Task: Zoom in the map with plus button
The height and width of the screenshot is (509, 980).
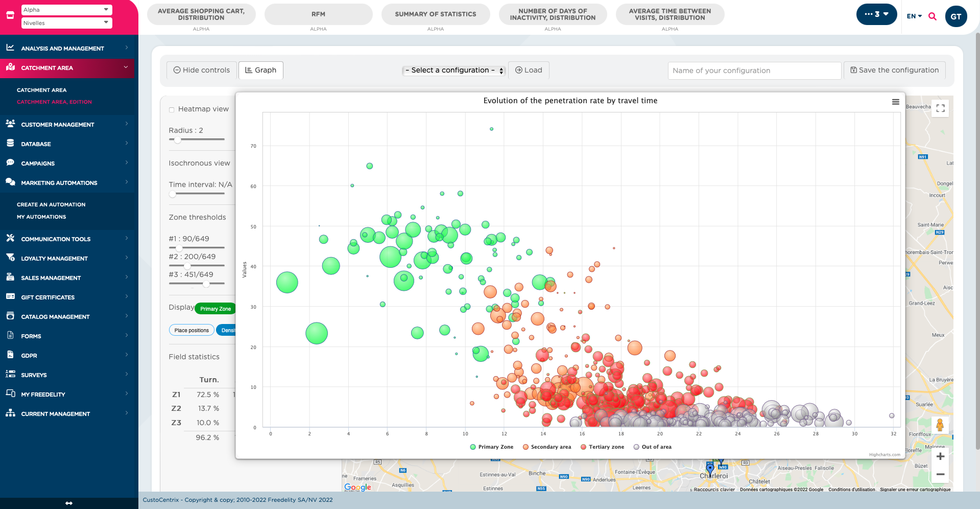Action: tap(940, 456)
